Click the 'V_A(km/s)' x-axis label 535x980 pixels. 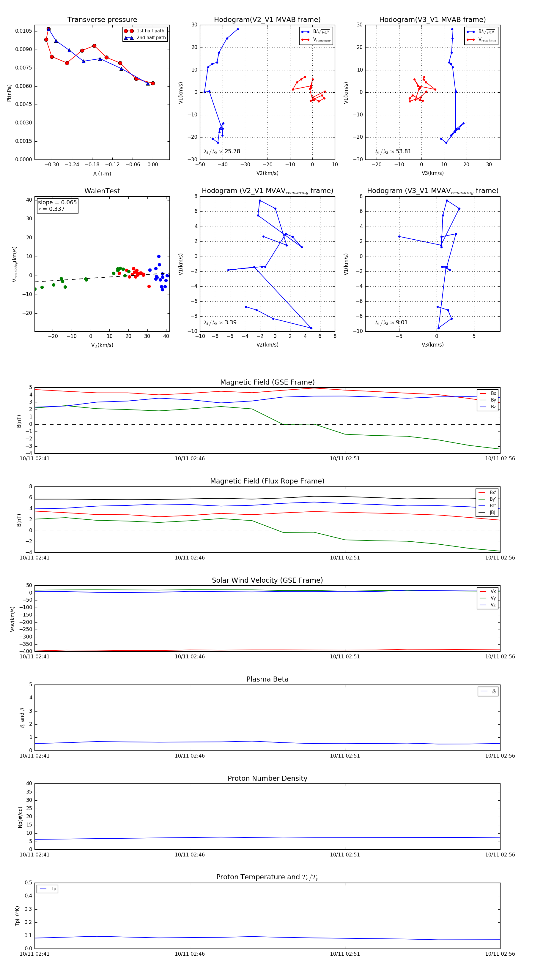click(102, 345)
